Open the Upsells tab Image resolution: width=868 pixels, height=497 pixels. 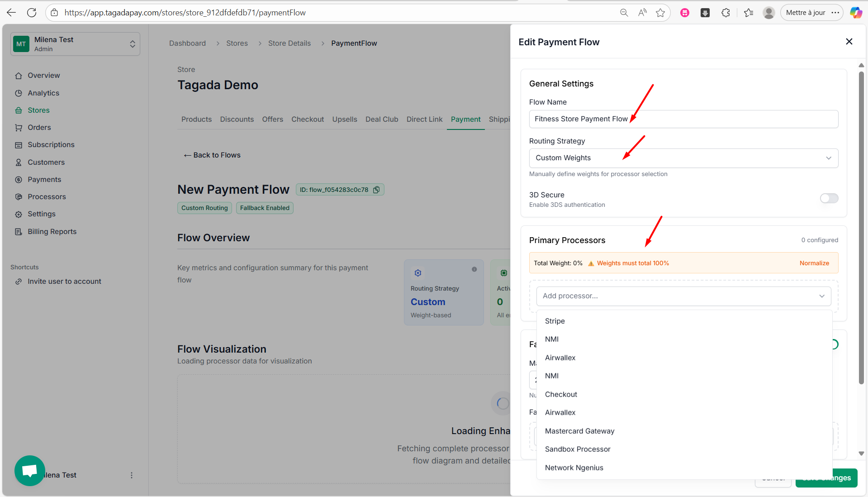(345, 119)
